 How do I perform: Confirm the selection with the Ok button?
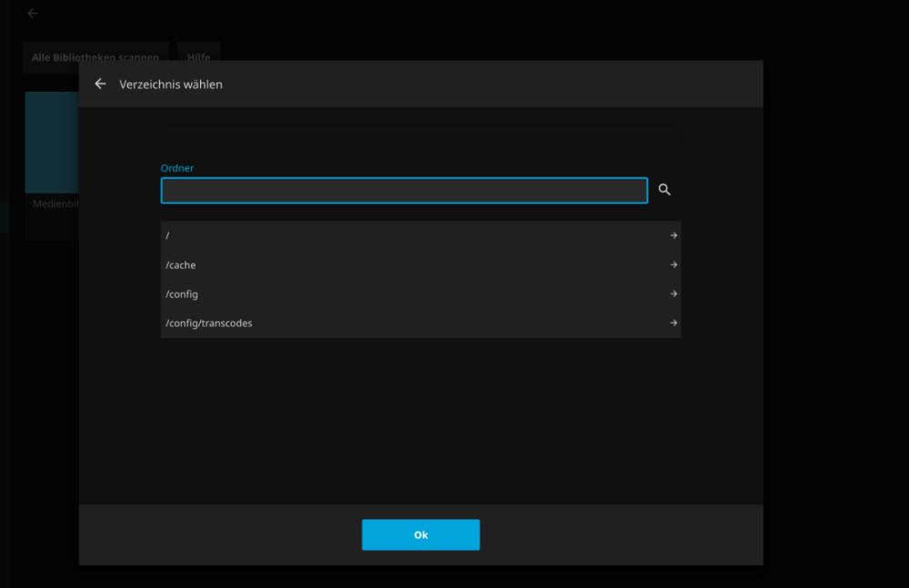tap(420, 535)
